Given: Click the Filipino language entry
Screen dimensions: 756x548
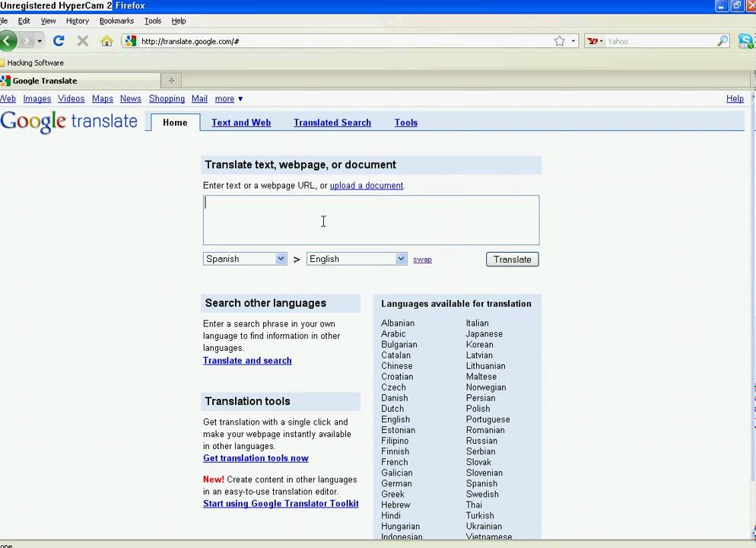Looking at the screenshot, I should pyautogui.click(x=395, y=441).
